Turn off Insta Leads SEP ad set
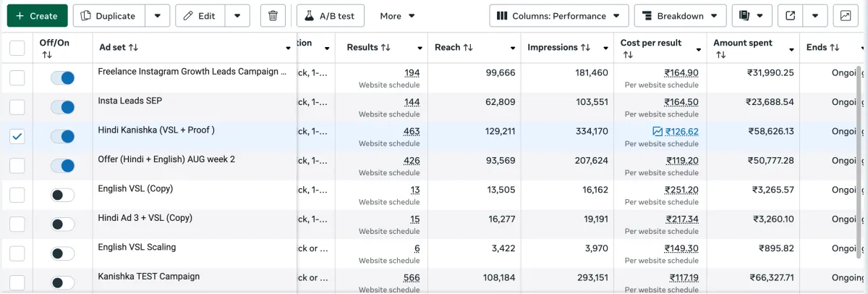The width and height of the screenshot is (868, 294). (x=62, y=107)
